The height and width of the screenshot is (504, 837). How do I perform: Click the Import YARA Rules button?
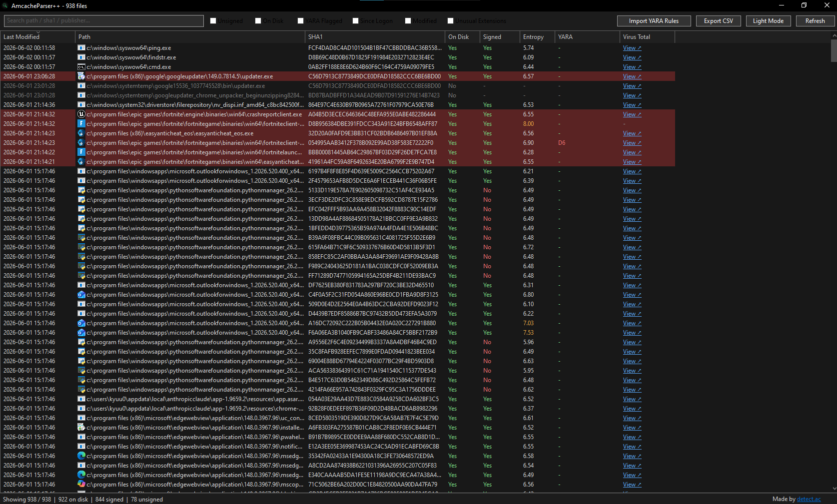coord(654,21)
